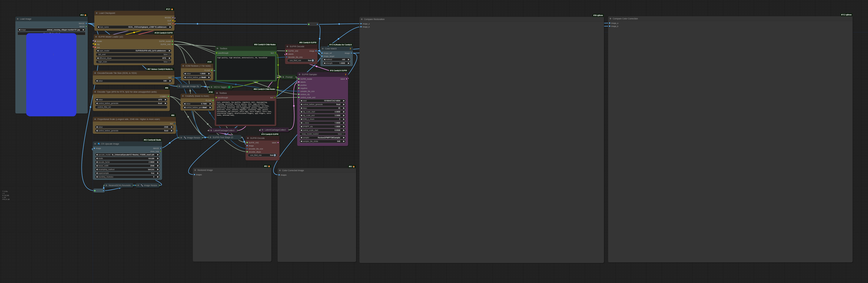Click the show_help output port on CR Upscale Image
Image resolution: width=868 pixels, height=283 pixels.
160,151
